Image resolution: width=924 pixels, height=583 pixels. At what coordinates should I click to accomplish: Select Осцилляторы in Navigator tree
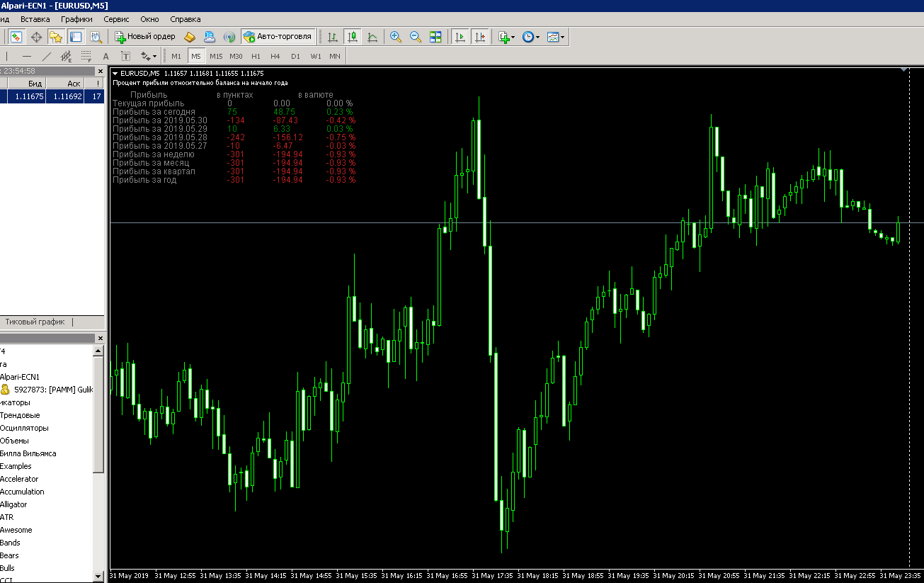point(24,428)
